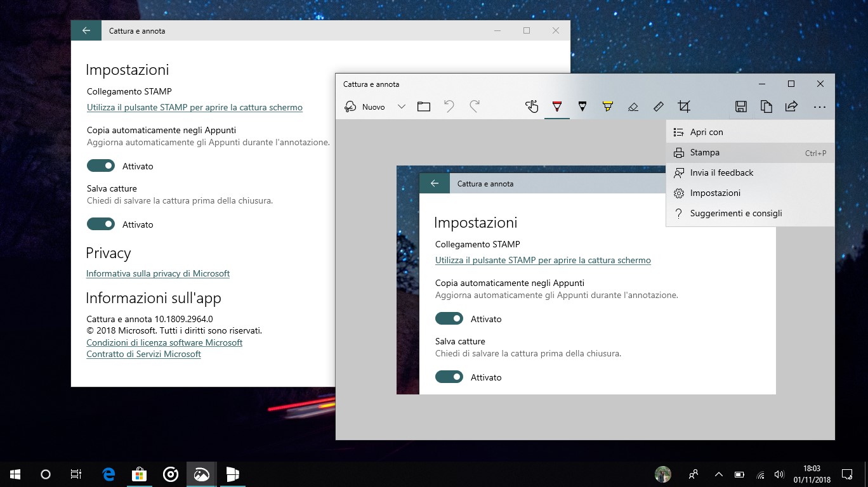
Task: Click the 'Cattura e annota 10.1809.2964.0' version text
Action: click(x=150, y=319)
